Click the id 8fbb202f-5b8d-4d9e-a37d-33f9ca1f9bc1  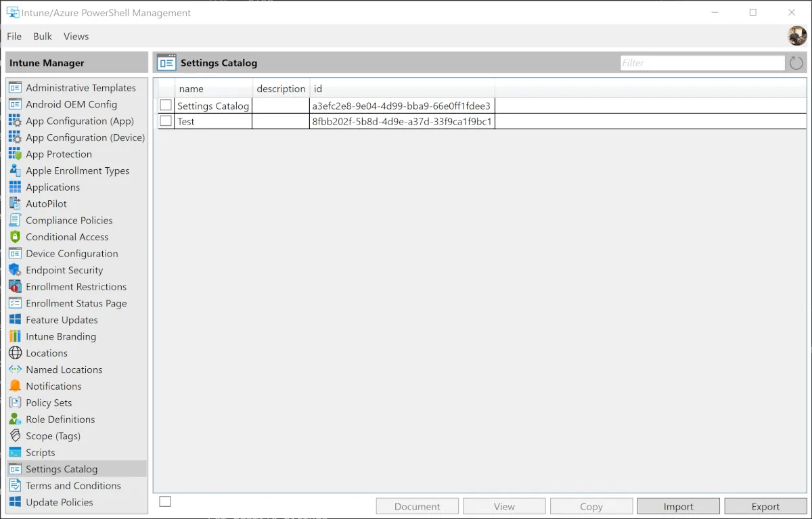coord(402,122)
